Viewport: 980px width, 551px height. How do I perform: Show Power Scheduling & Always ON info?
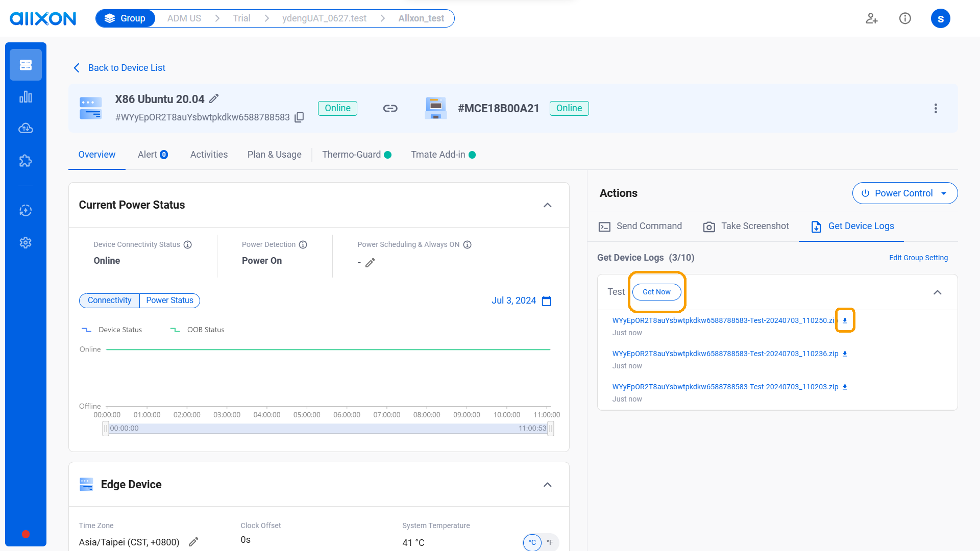(468, 244)
